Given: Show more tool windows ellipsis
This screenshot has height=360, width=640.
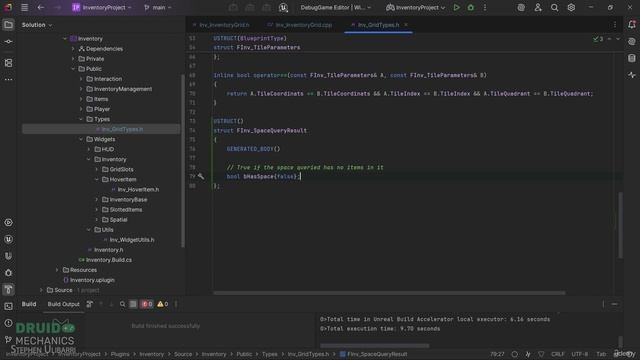Looking at the screenshot, I should pyautogui.click(x=8, y=80).
